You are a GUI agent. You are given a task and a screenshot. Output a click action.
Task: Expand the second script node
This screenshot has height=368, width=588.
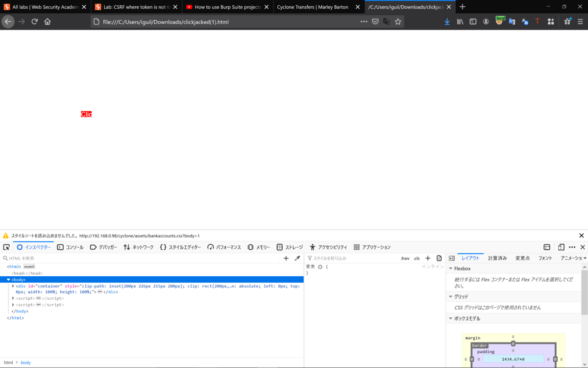[x=13, y=304]
